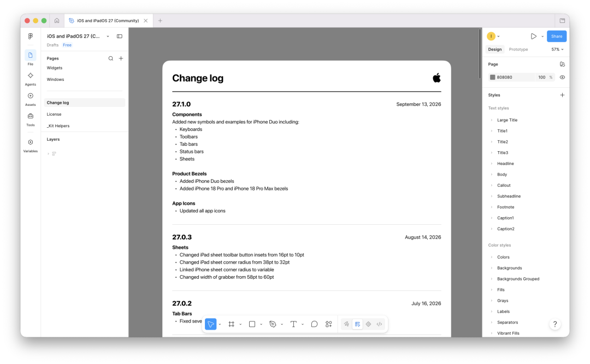590x364 pixels.
Task: Open the help question mark button
Action: pyautogui.click(x=555, y=324)
